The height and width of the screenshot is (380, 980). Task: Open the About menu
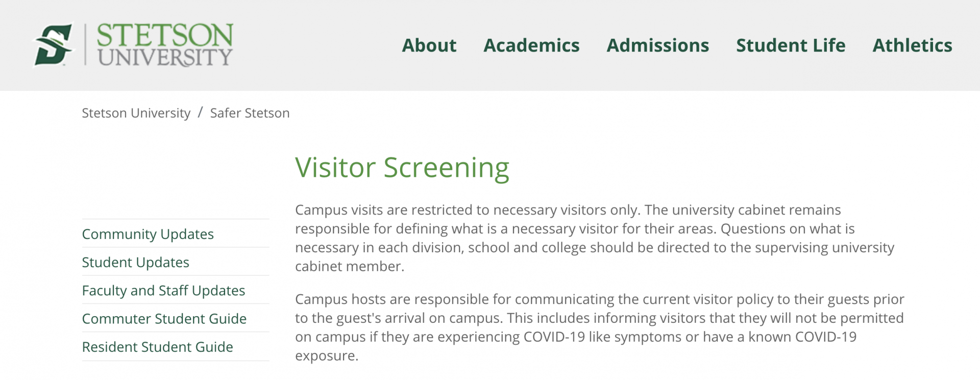pos(429,45)
